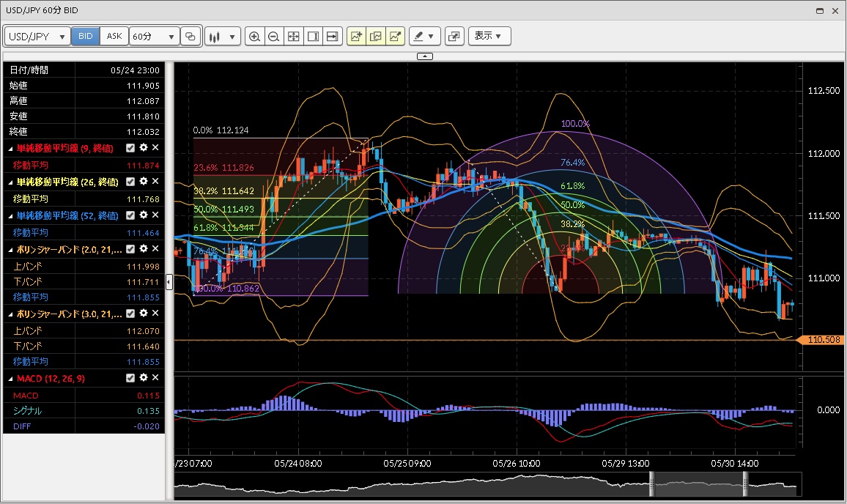Switch to ASK price display
The image size is (847, 504).
coord(114,36)
